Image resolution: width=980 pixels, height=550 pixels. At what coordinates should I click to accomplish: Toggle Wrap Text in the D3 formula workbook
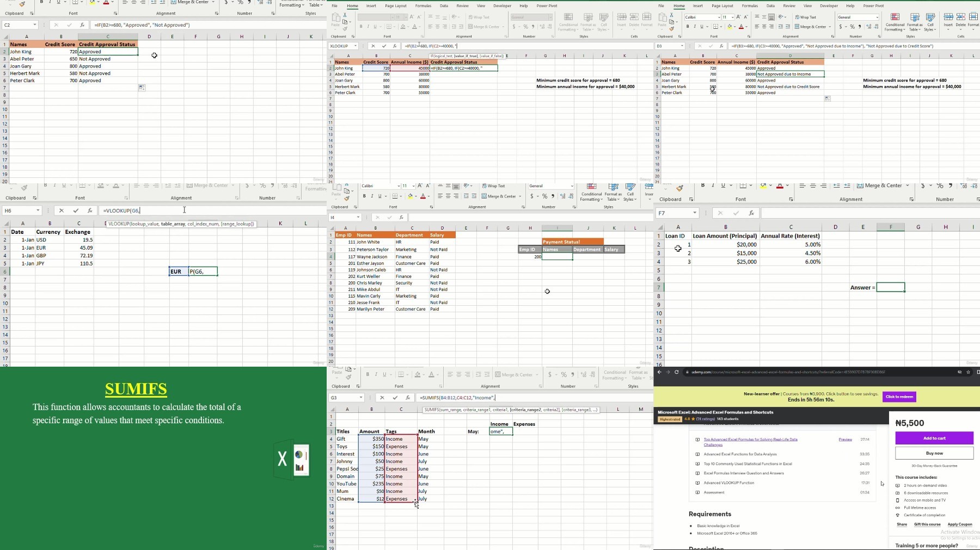(x=805, y=17)
